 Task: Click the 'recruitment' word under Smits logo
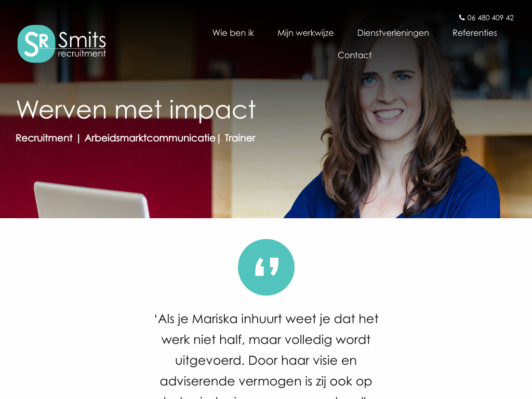coord(82,54)
